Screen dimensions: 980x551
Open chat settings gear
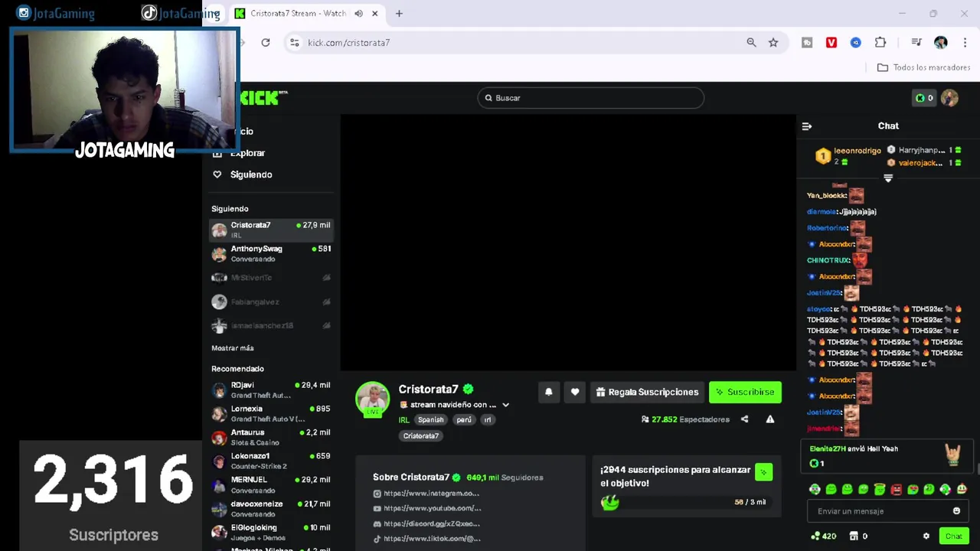(926, 536)
